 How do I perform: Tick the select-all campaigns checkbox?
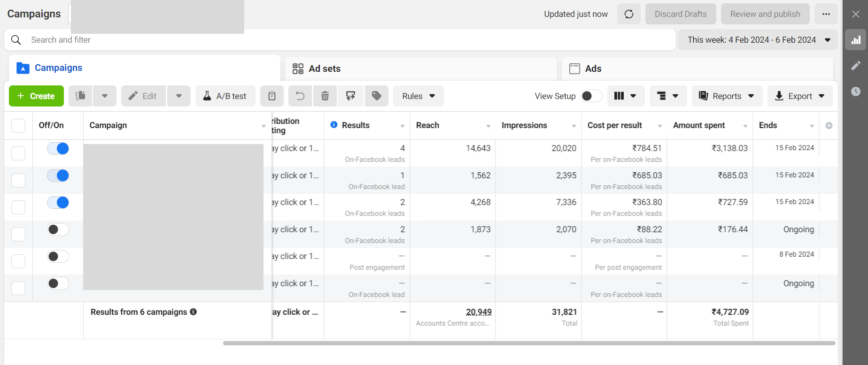pos(18,126)
